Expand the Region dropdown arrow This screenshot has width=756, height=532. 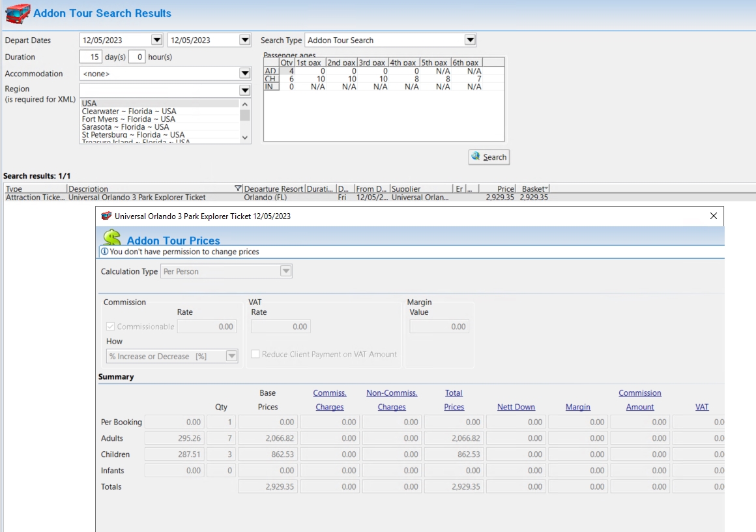coord(245,90)
